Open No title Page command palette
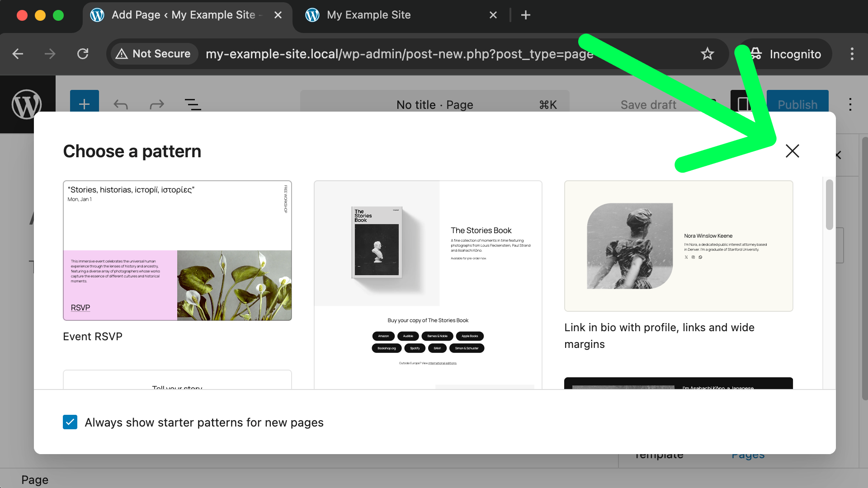Image resolution: width=868 pixels, height=488 pixels. (x=434, y=104)
